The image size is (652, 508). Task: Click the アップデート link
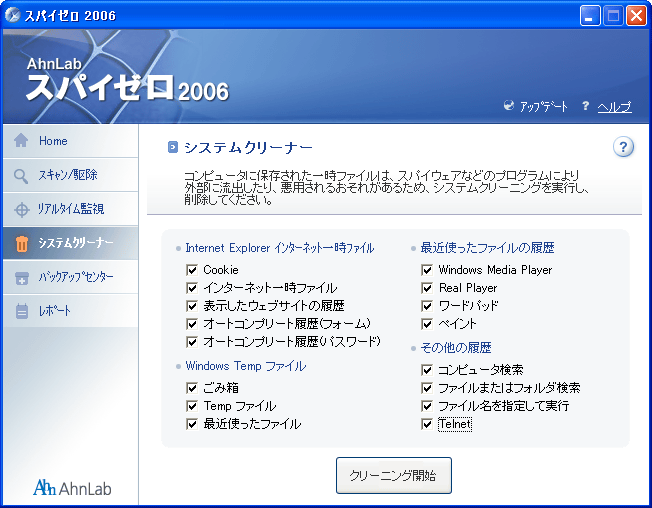[543, 106]
